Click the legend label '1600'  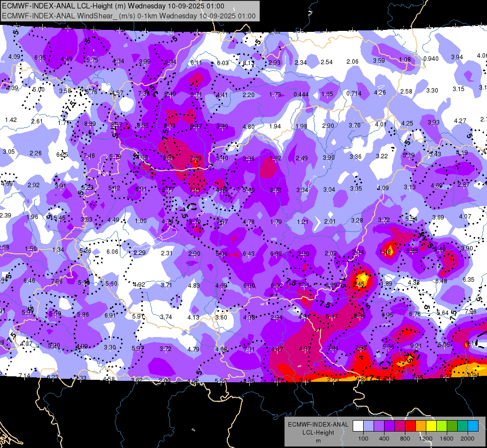(446, 439)
